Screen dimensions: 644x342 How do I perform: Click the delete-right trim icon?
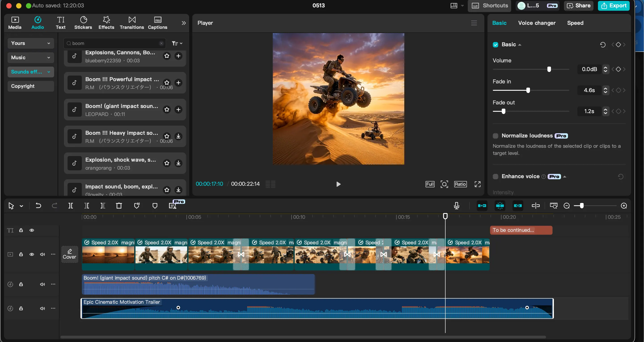coord(103,206)
